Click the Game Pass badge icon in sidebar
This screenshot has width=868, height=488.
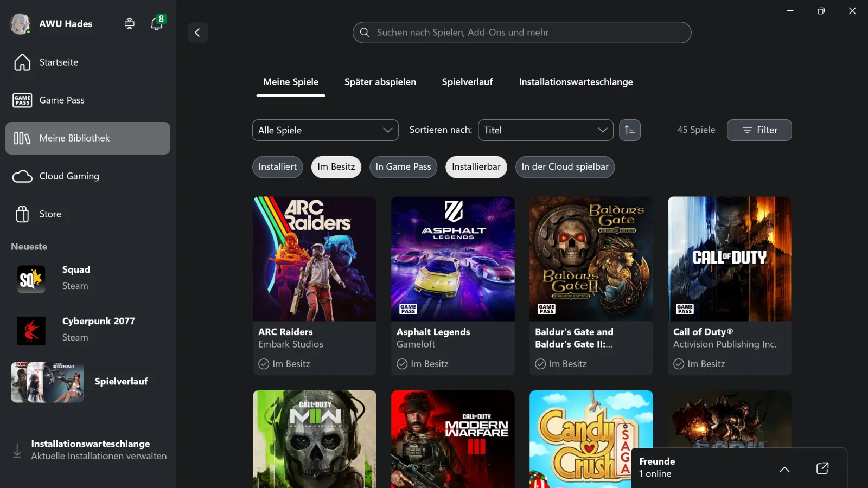pos(22,100)
